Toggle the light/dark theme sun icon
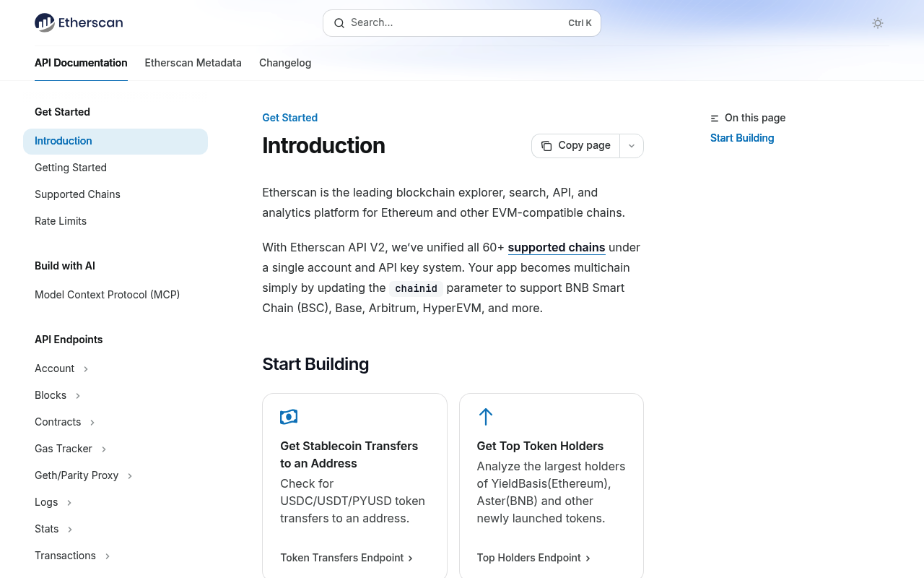The height and width of the screenshot is (578, 924). click(878, 23)
